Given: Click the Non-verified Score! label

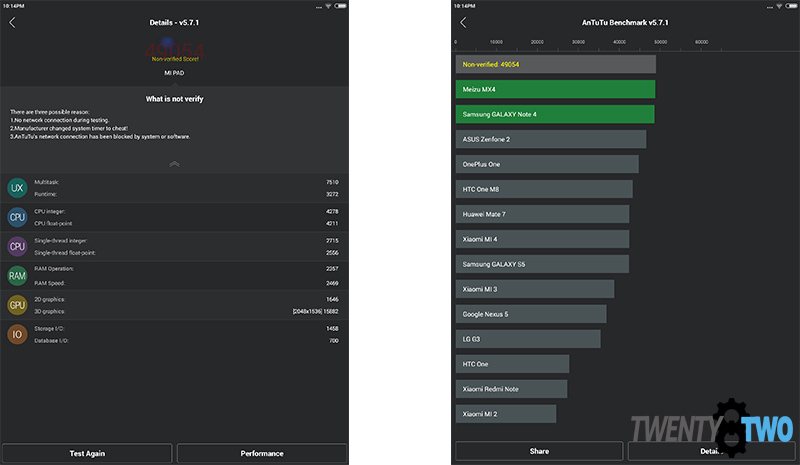Looking at the screenshot, I should [175, 59].
